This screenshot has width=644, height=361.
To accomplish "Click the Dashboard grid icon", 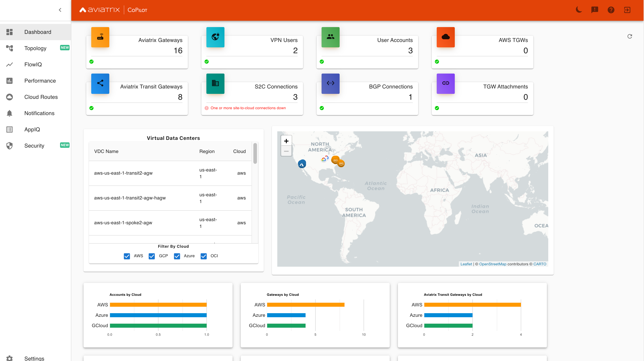I will [x=9, y=32].
